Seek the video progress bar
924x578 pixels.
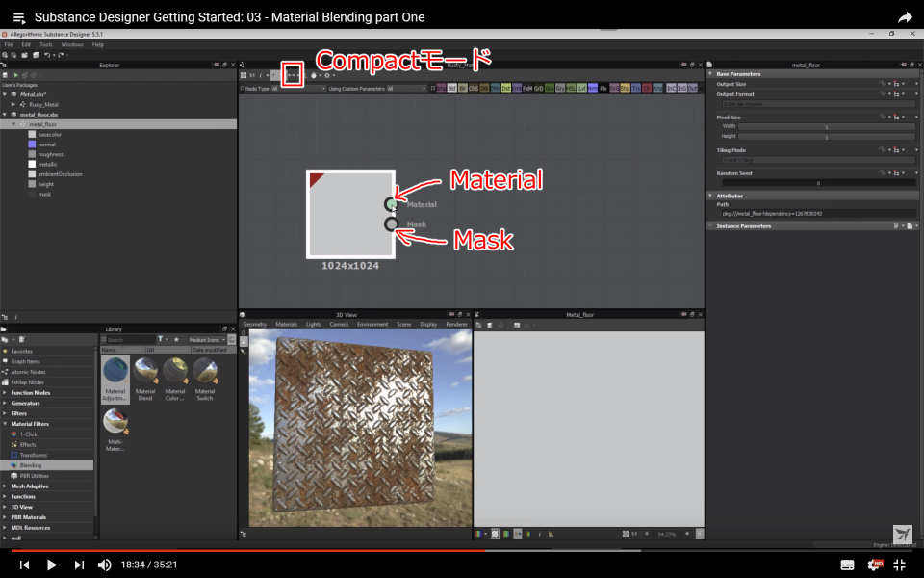[x=461, y=550]
